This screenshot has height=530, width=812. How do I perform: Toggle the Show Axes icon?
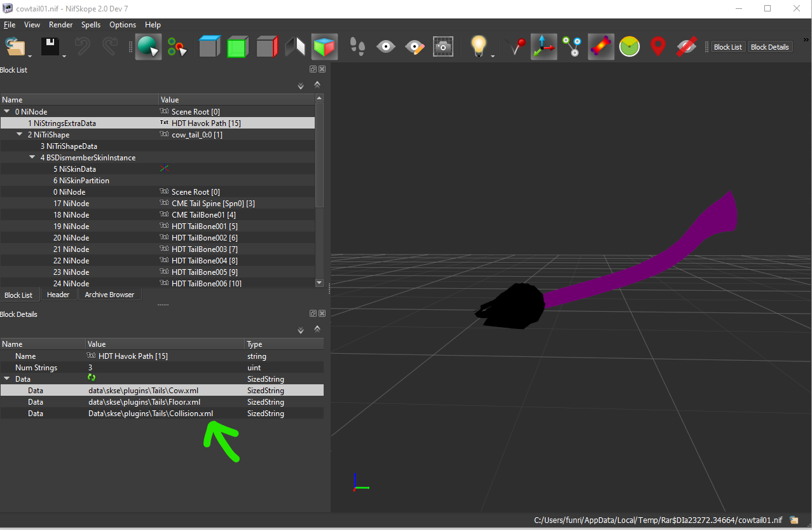coord(544,46)
